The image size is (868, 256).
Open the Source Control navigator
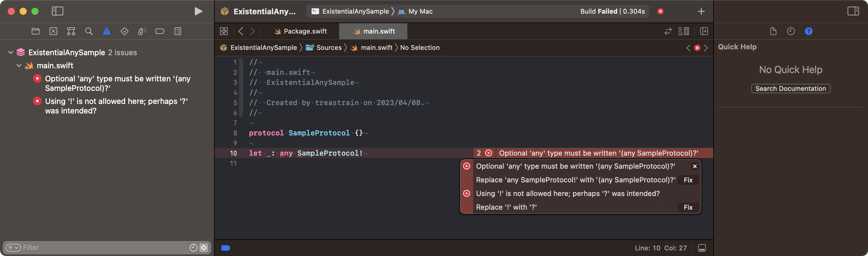pos(53,31)
